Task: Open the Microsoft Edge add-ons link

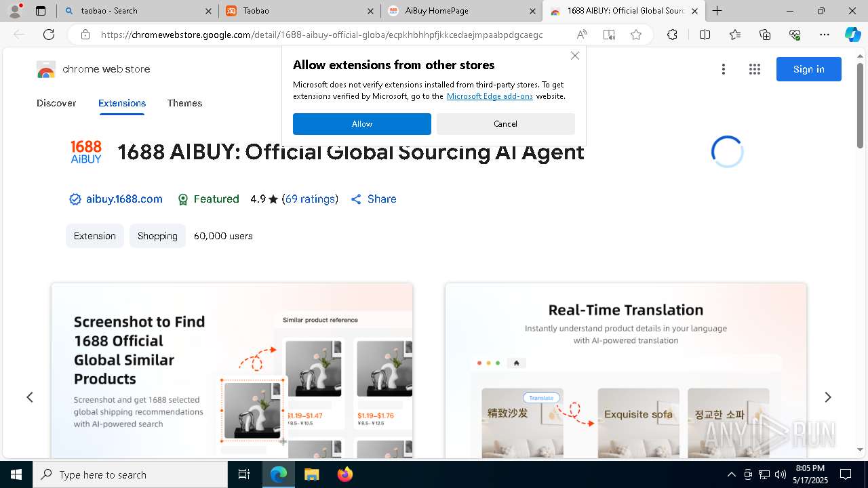Action: [x=490, y=96]
